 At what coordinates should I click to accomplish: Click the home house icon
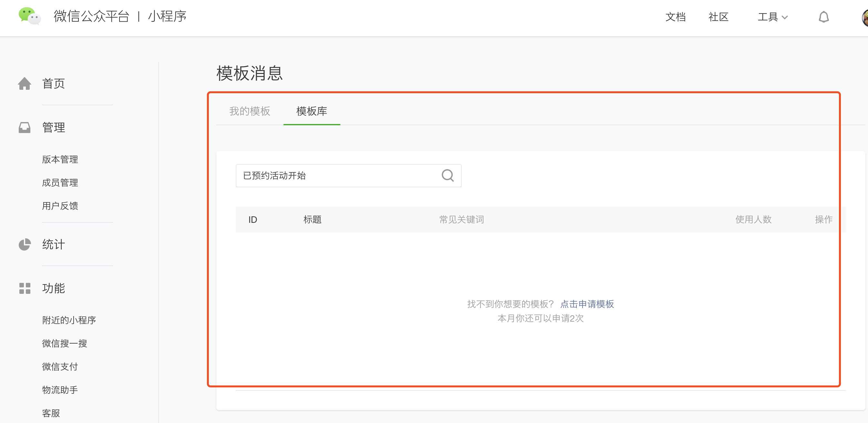(x=24, y=84)
